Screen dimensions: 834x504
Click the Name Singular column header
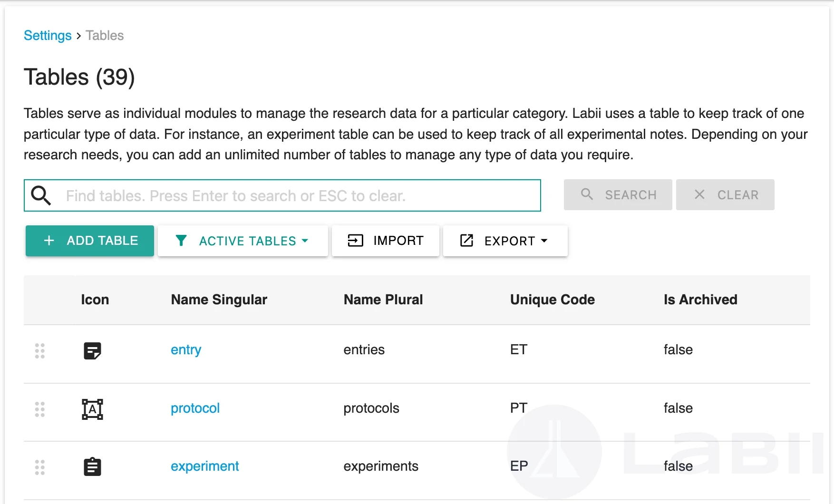[219, 300]
